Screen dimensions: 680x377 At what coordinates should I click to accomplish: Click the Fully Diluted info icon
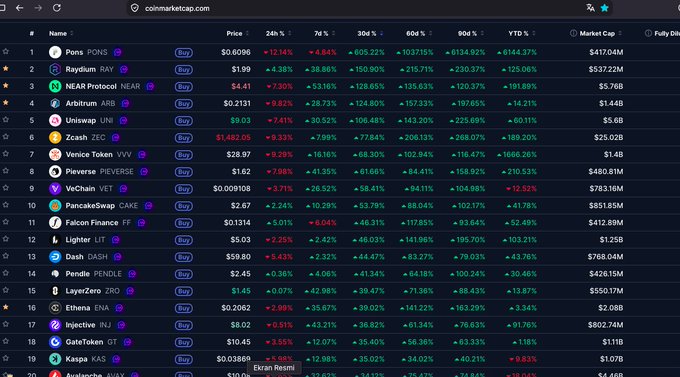coord(648,33)
